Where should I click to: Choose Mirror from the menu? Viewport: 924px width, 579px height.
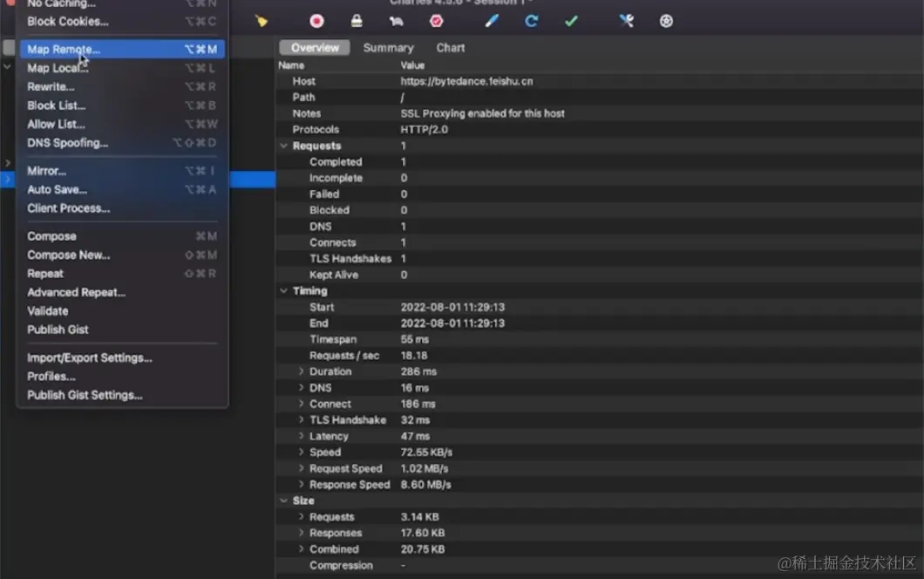click(x=122, y=171)
